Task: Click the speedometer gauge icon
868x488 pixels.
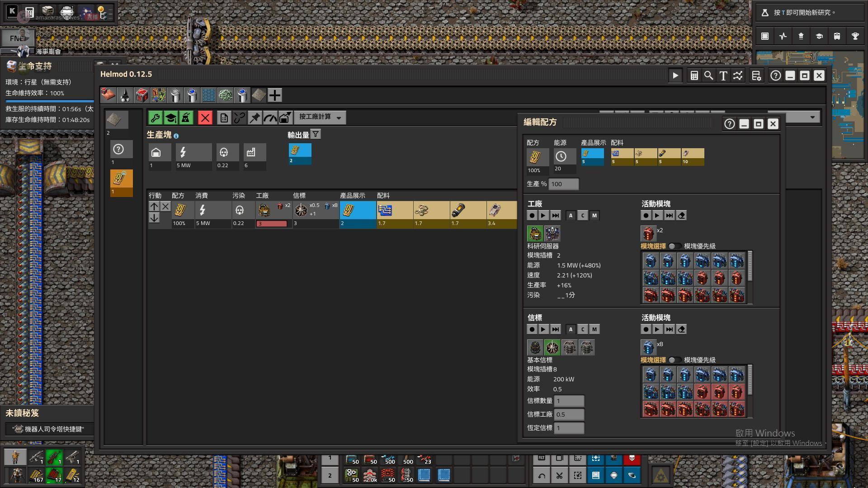Action: pyautogui.click(x=270, y=118)
